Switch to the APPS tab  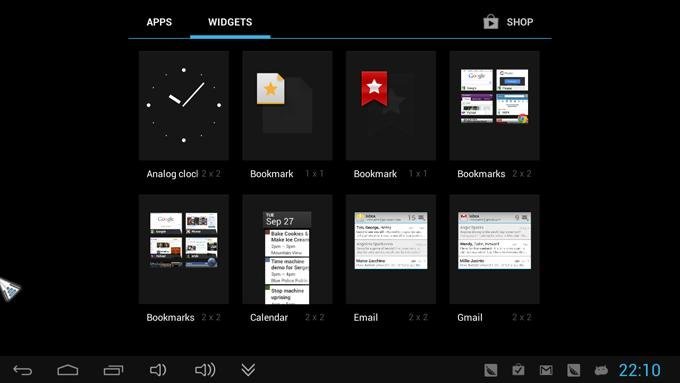(x=159, y=22)
